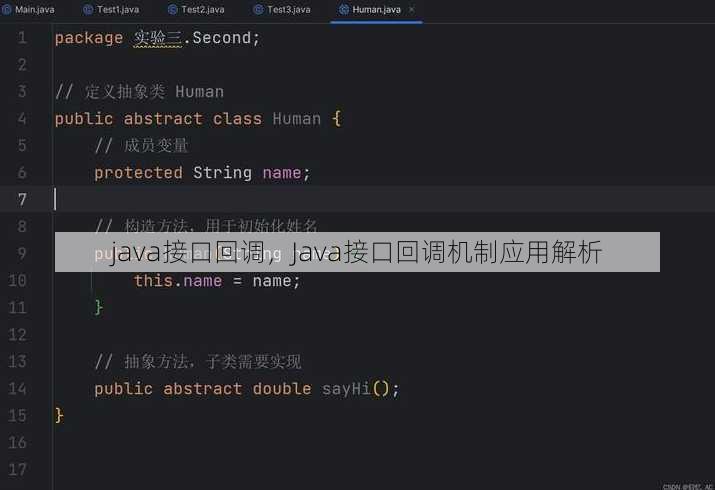
Task: Switch to the Test1.java tab
Action: point(111,10)
